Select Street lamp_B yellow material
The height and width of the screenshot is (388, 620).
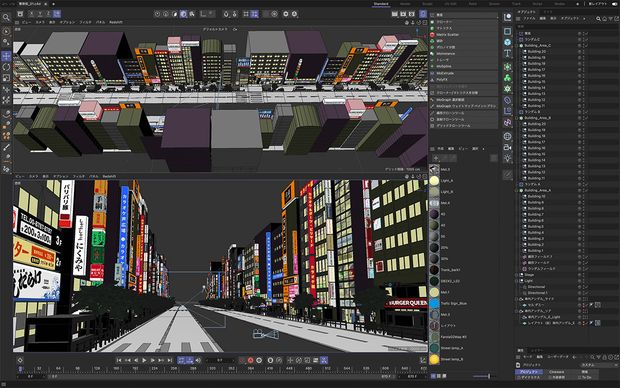[x=435, y=359]
